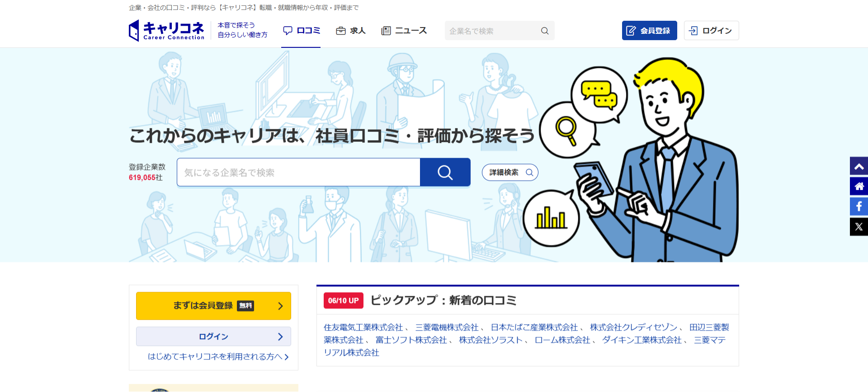868x392 pixels.
Task: Click the ログイン header button
Action: [711, 31]
